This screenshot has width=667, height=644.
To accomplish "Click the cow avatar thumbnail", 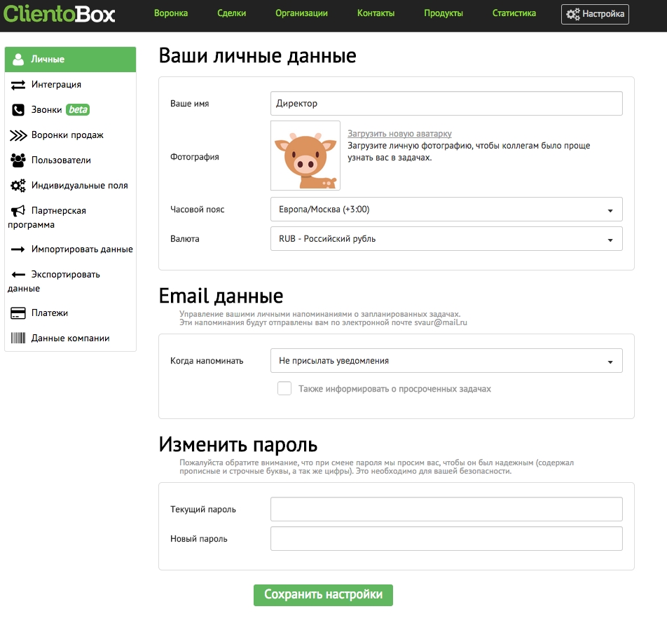I will point(305,156).
